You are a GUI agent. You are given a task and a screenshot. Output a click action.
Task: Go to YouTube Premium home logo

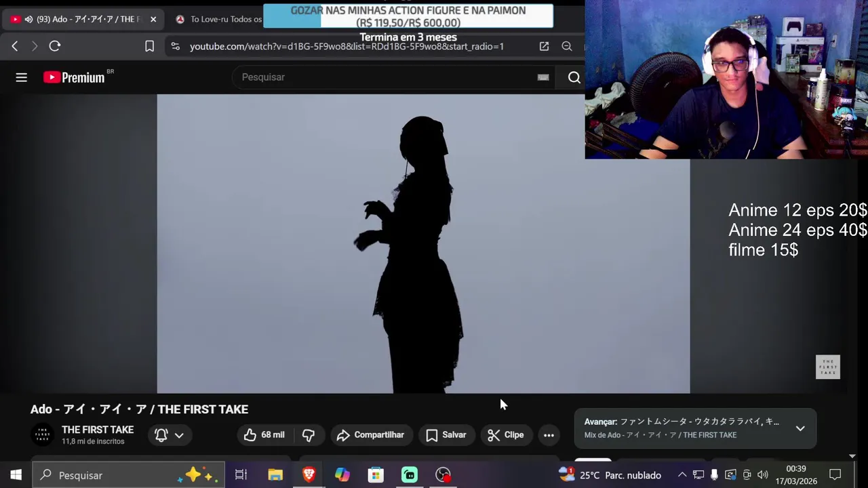point(75,77)
